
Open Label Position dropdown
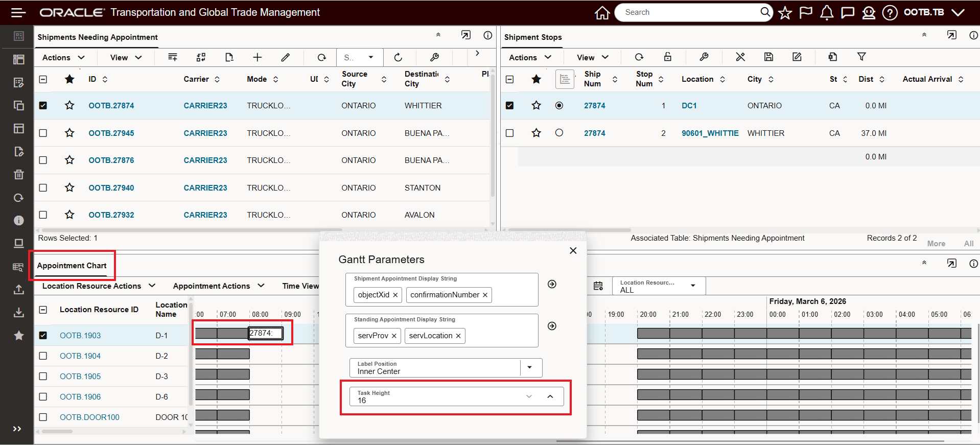530,367
